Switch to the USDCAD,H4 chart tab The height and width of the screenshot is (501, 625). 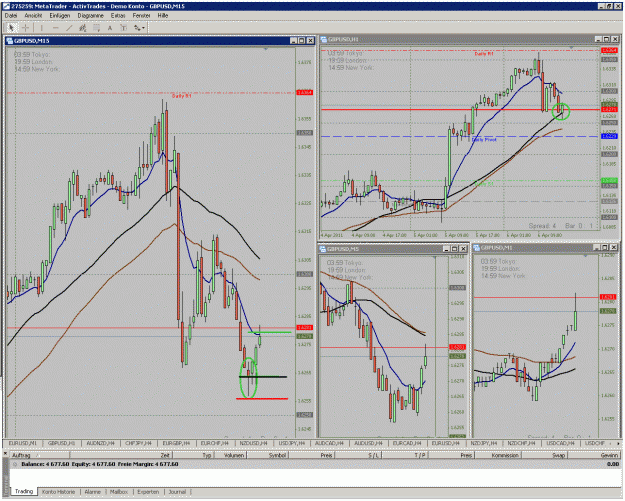[x=560, y=443]
